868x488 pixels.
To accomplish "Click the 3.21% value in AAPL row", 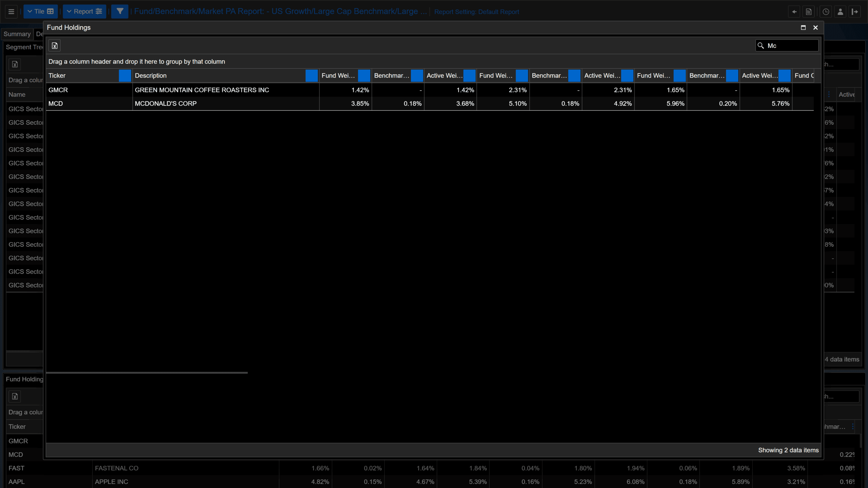I will (x=796, y=482).
